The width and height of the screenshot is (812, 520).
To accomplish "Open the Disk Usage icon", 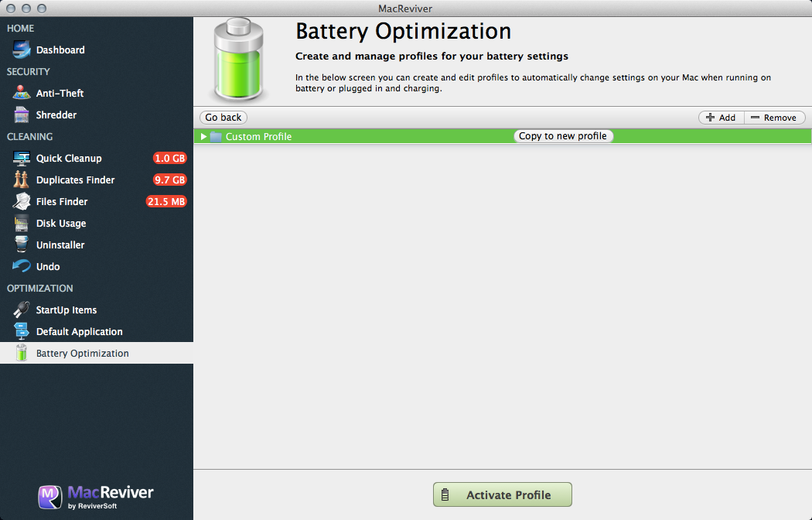I will point(21,223).
